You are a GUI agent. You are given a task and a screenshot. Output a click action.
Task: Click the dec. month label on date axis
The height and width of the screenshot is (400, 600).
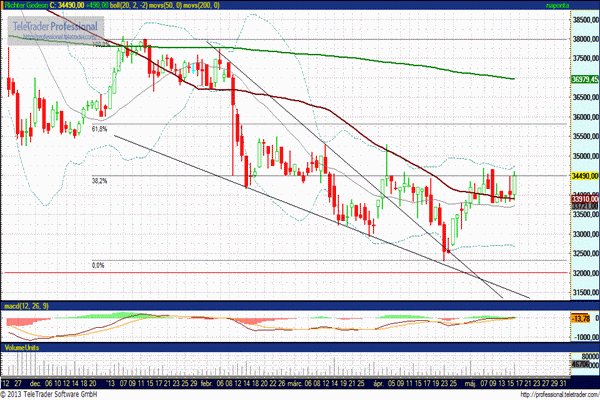coord(35,383)
